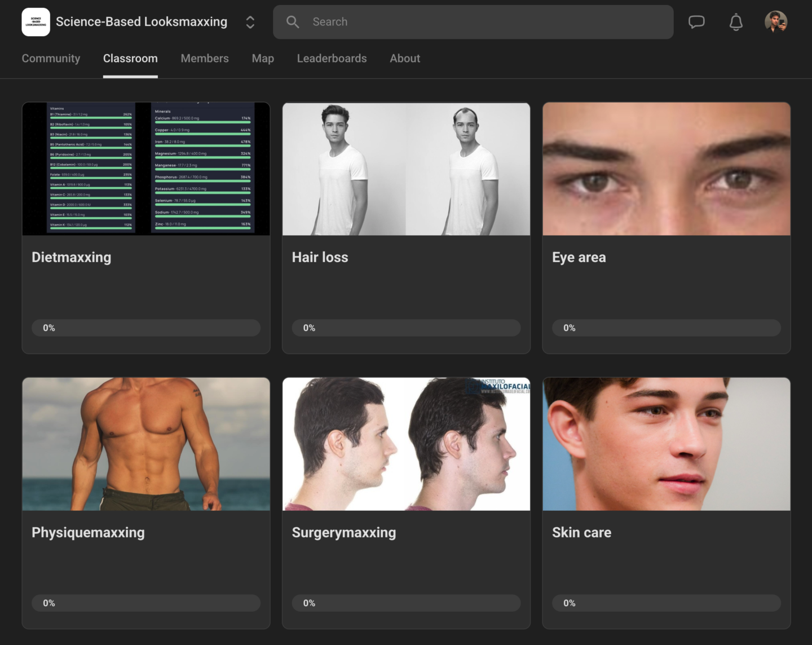Click the Physiquemaxxing 0% progress bar
The image size is (812, 645).
tap(146, 603)
